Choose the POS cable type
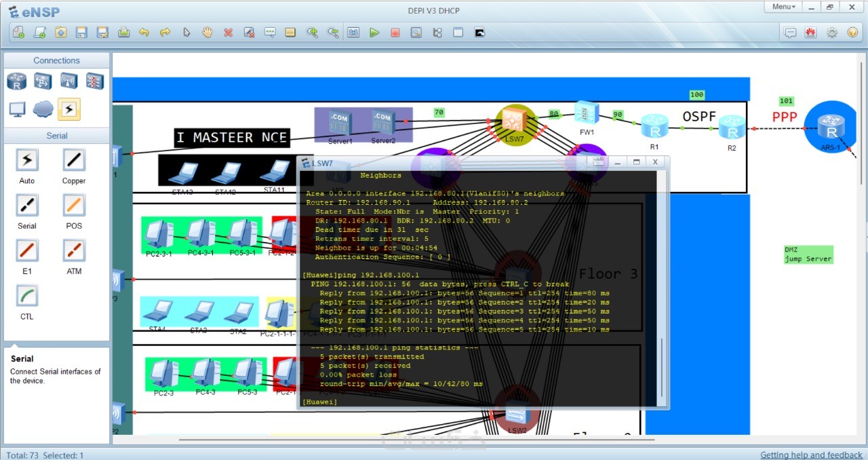This screenshot has width=868, height=460. [x=74, y=205]
